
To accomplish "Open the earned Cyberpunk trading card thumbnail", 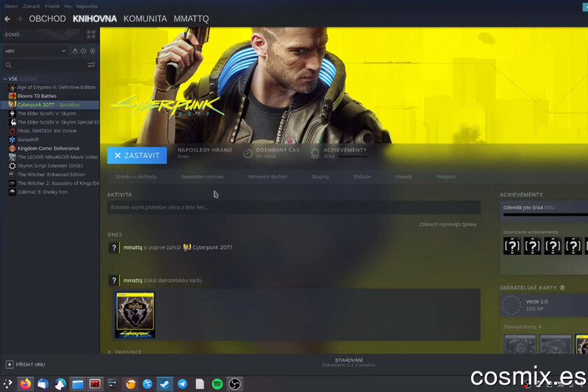I will 135,315.
